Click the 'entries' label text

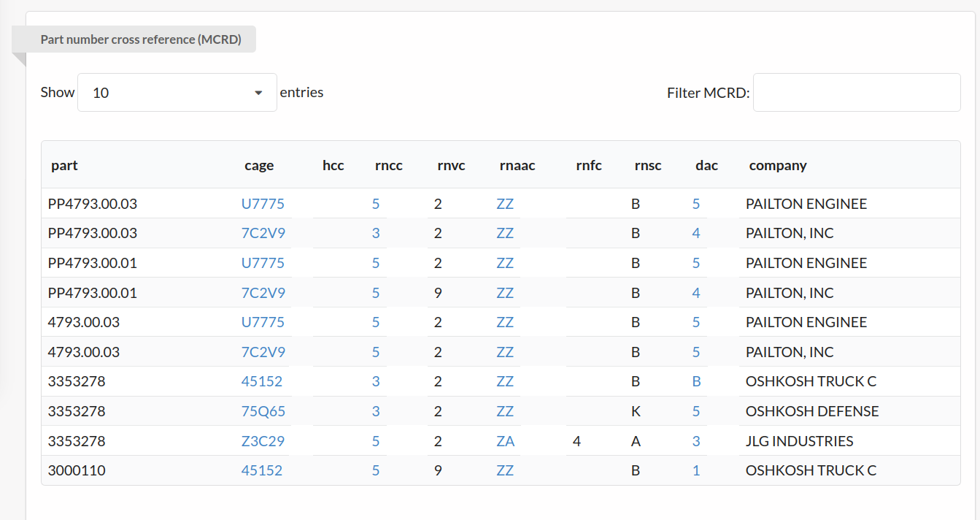[x=301, y=92]
